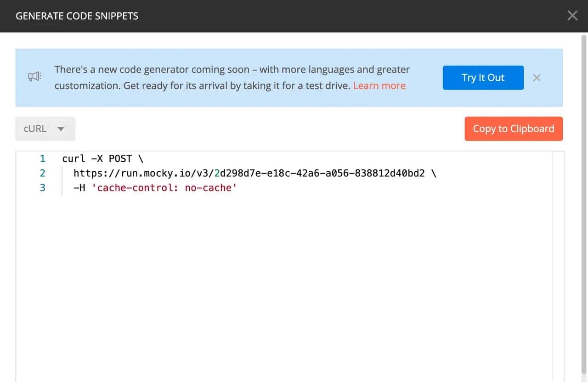This screenshot has width=588, height=382.
Task: Click the -H flag on line three
Action: coord(79,188)
